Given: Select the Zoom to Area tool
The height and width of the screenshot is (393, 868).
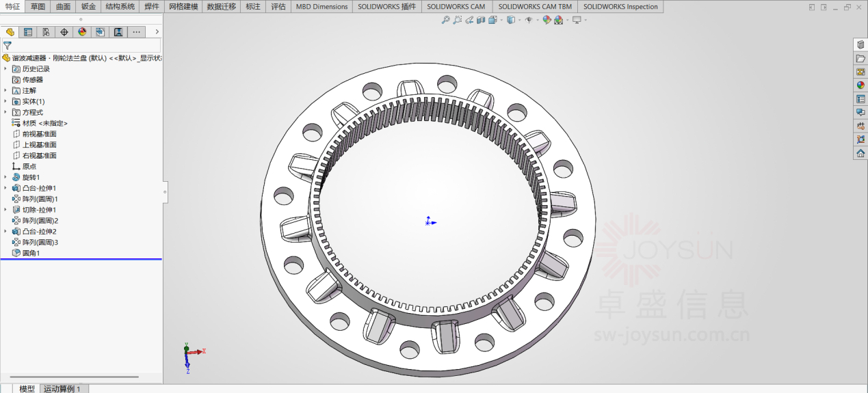Looking at the screenshot, I should click(458, 20).
